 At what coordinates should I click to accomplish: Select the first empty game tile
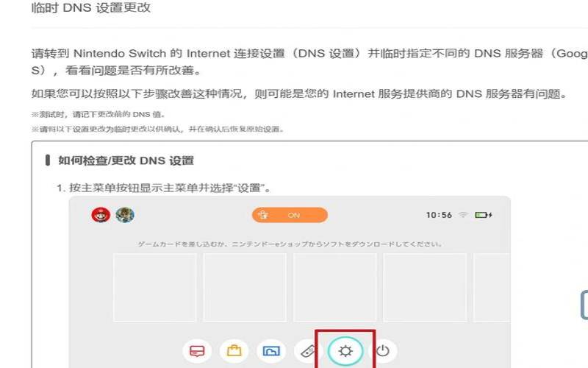pyautogui.click(x=154, y=287)
